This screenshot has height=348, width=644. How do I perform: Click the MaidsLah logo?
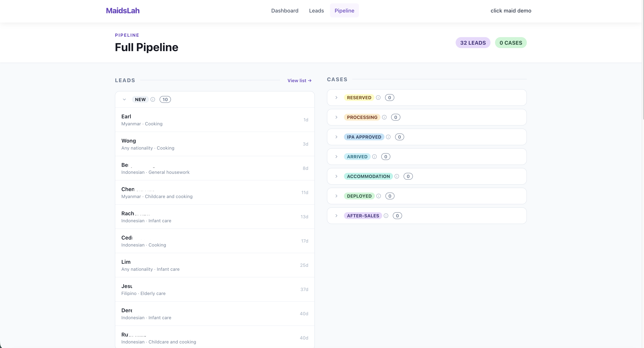[x=123, y=10]
